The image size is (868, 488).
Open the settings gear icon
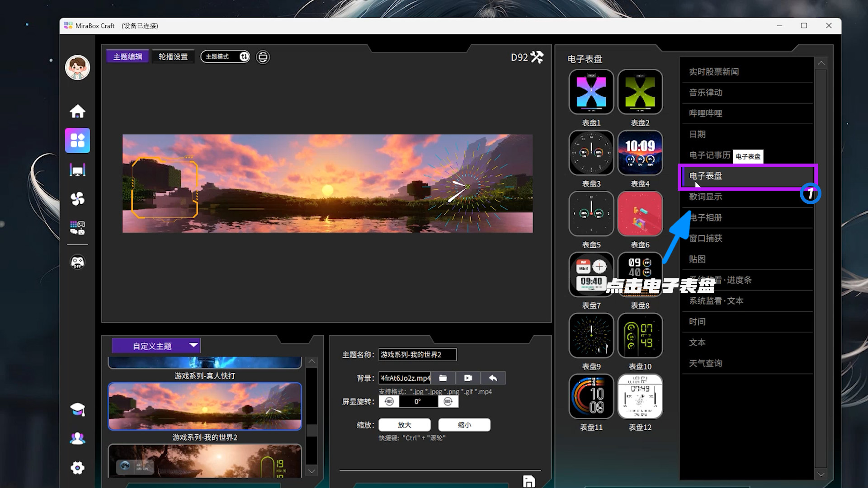click(x=77, y=468)
